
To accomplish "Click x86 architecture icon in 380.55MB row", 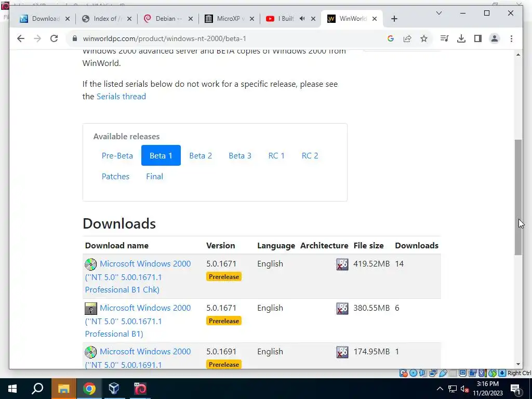I will click(342, 309).
